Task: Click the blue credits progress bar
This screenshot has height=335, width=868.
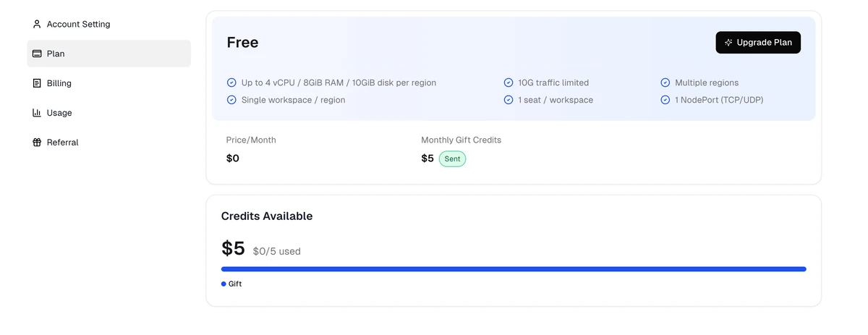Action: click(x=514, y=269)
